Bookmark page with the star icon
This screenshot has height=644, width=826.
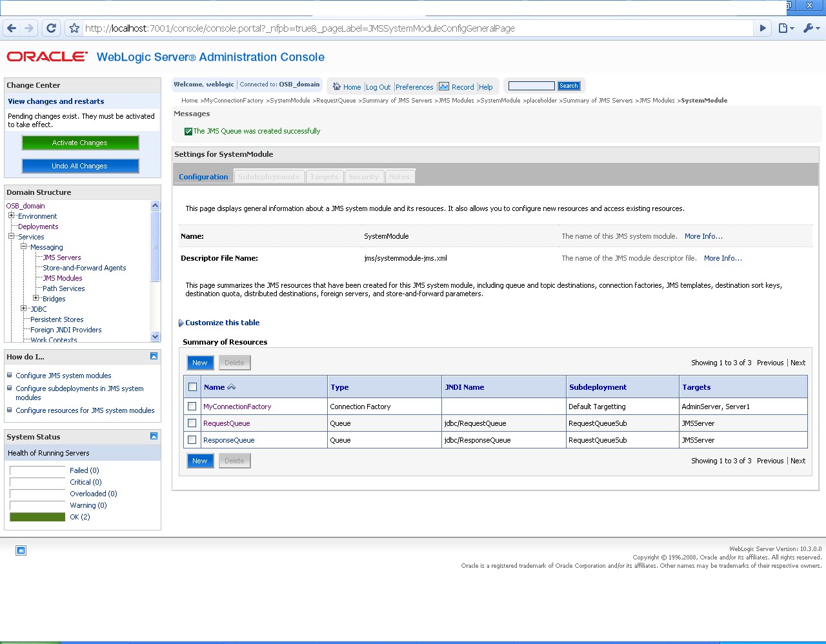(74, 28)
